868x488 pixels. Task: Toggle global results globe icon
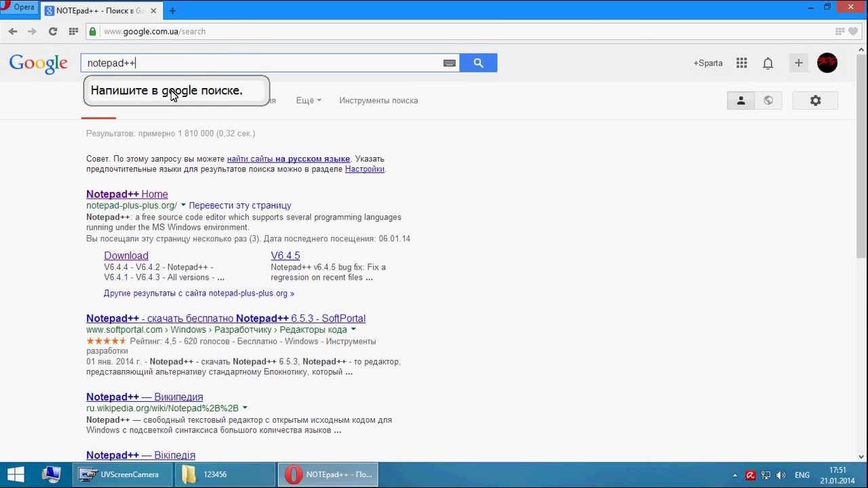768,100
